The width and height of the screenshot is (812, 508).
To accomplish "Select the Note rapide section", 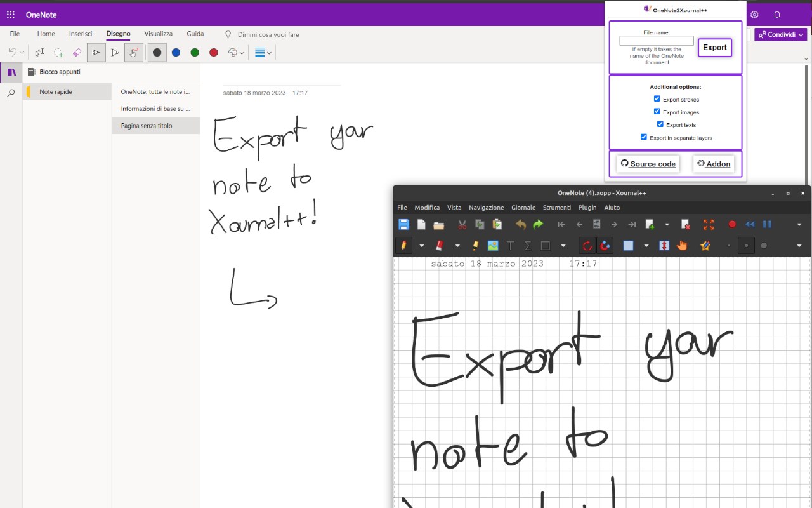I will click(67, 91).
